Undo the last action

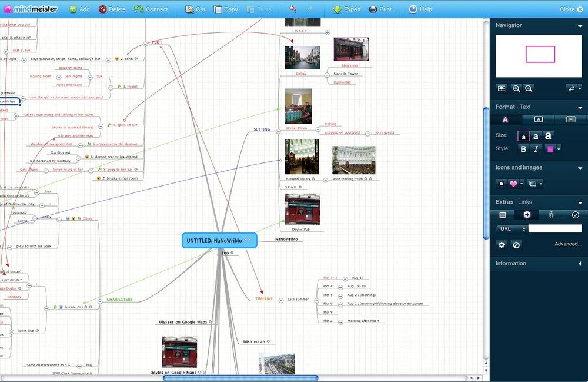[293, 9]
